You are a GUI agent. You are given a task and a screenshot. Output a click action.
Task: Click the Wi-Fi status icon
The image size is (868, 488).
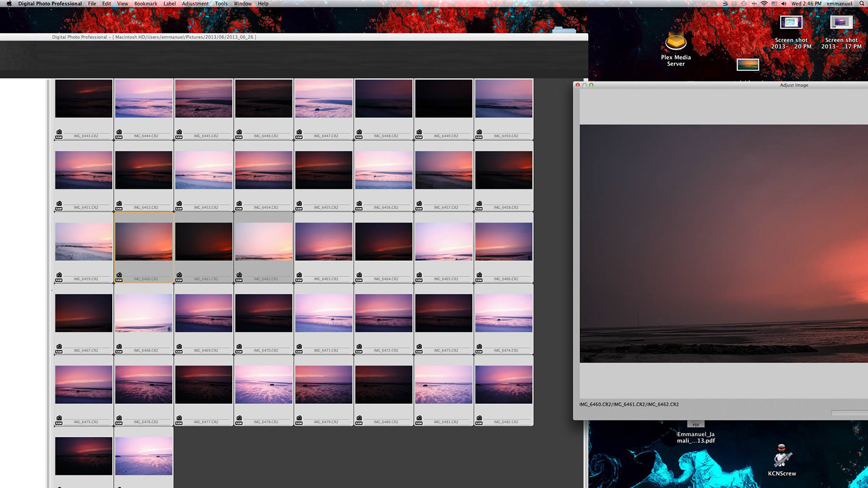coord(764,4)
